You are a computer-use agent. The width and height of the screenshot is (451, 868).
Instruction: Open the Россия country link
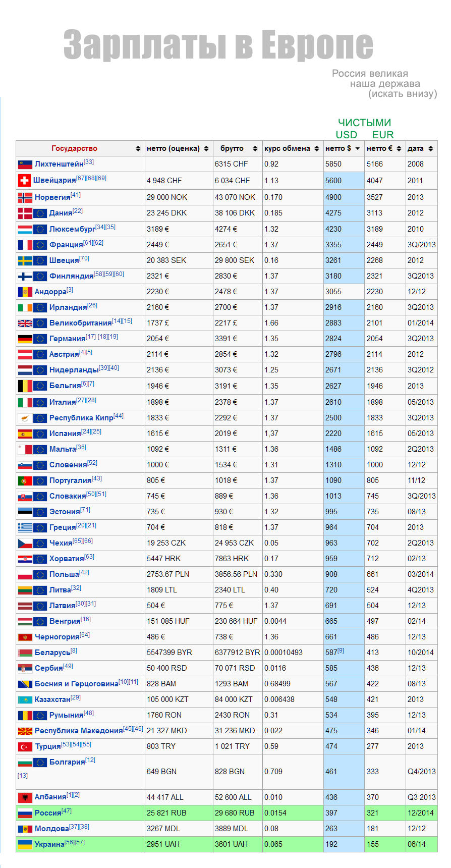[48, 813]
